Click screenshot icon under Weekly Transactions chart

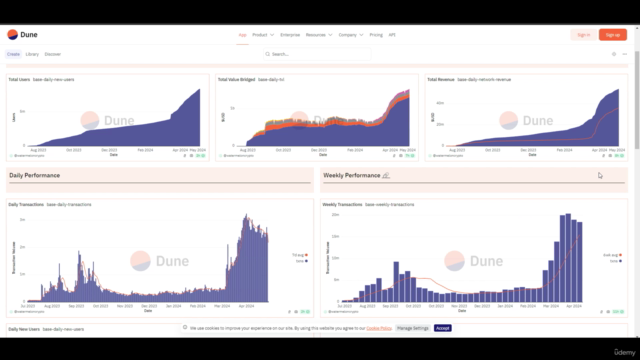(x=608, y=311)
